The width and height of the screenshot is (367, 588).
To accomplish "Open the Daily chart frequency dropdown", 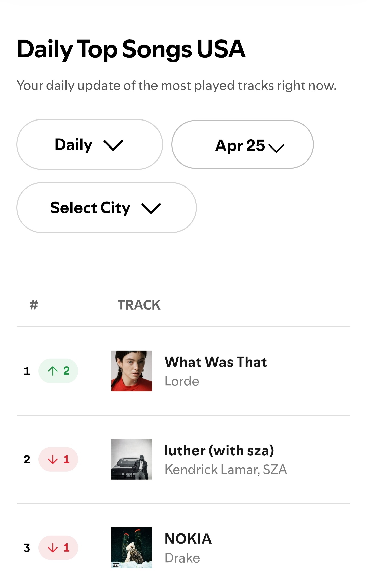I will point(90,144).
